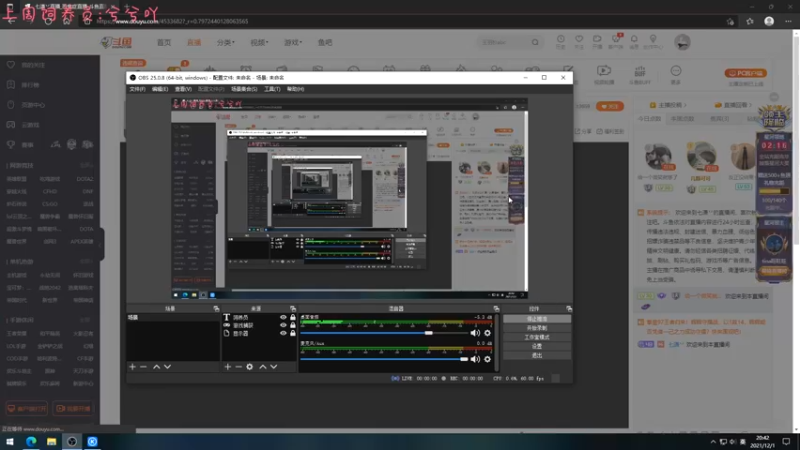The height and width of the screenshot is (450, 800).
Task: Toggle visibility of display capture source
Action: [x=283, y=334]
